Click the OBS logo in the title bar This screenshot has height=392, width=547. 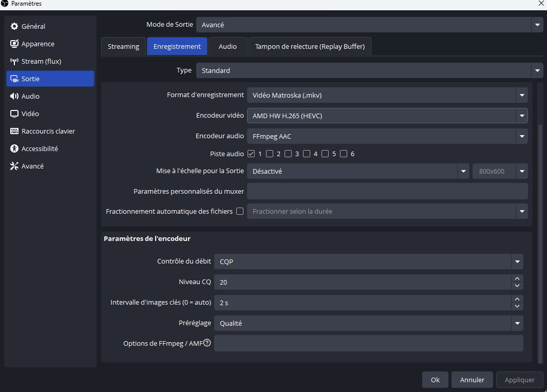click(x=5, y=4)
